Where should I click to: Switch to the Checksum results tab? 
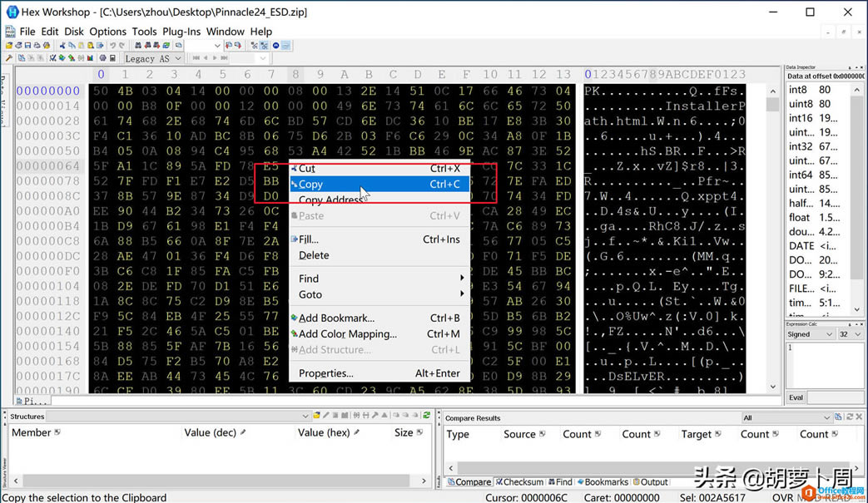pos(519,482)
